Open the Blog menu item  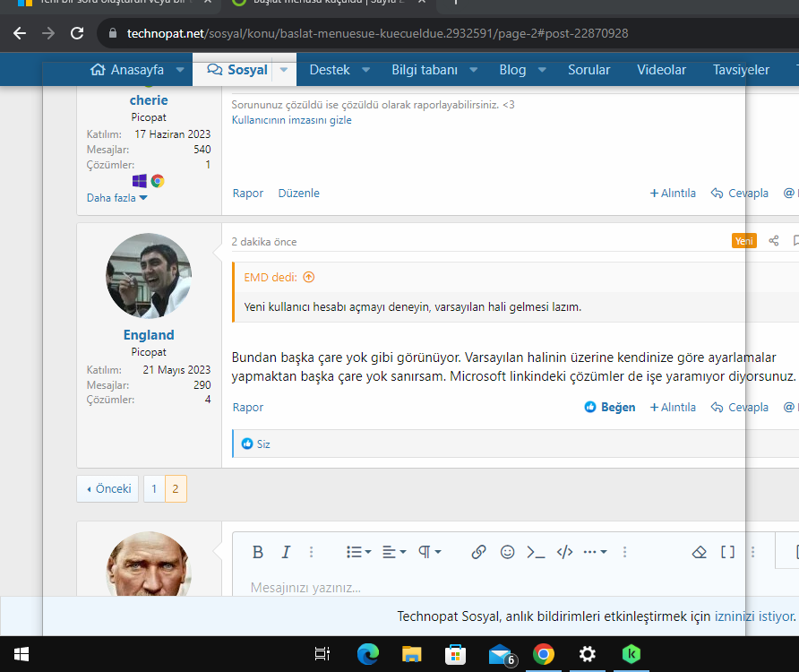pyautogui.click(x=512, y=70)
